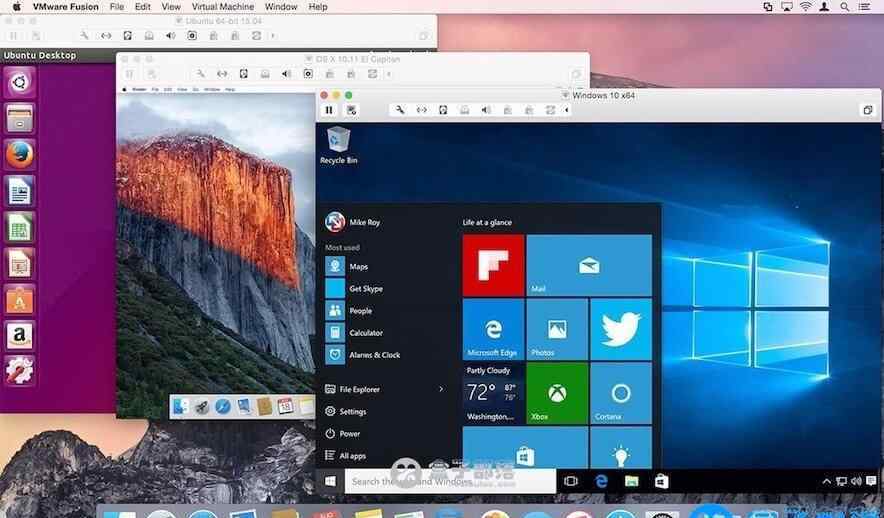Open Virtual Machine menu
This screenshot has width=884, height=518.
click(x=223, y=7)
